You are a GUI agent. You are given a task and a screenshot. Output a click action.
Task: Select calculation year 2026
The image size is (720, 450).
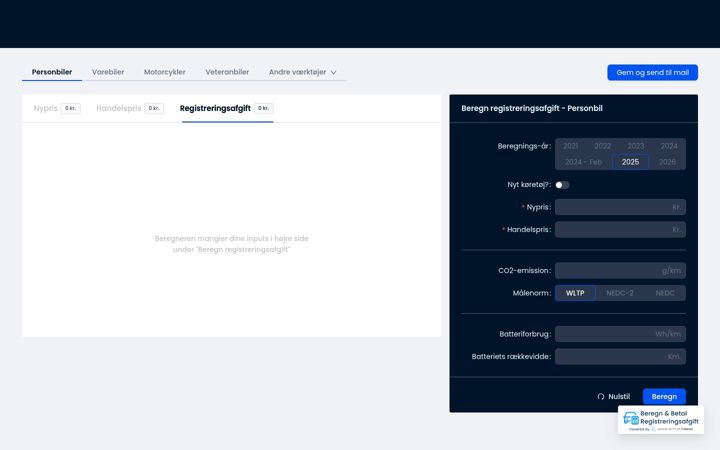(x=667, y=162)
